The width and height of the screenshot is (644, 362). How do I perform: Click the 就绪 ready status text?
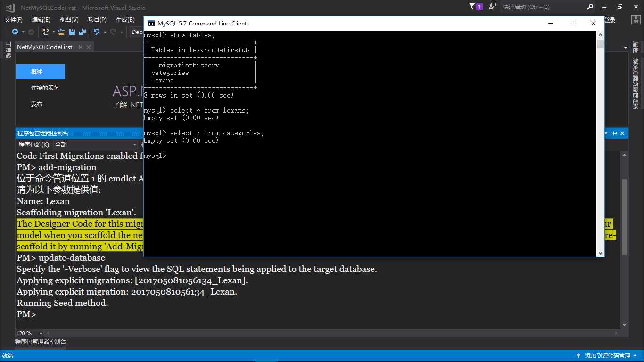point(8,356)
